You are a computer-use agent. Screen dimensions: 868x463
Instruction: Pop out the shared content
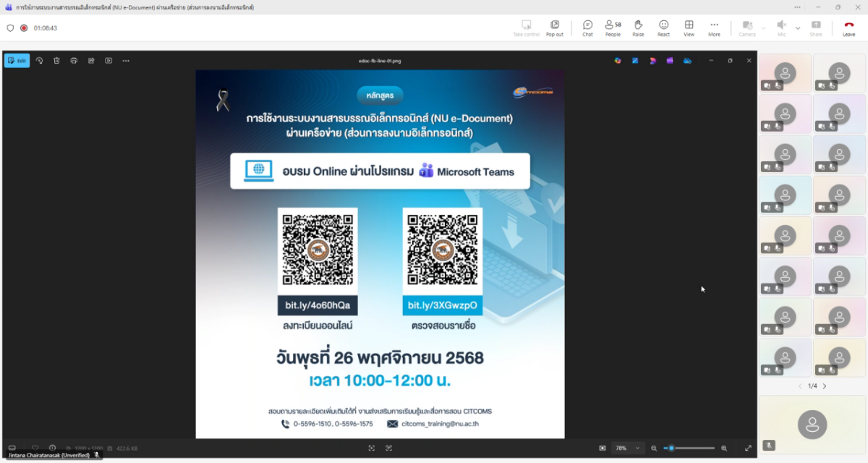(554, 27)
